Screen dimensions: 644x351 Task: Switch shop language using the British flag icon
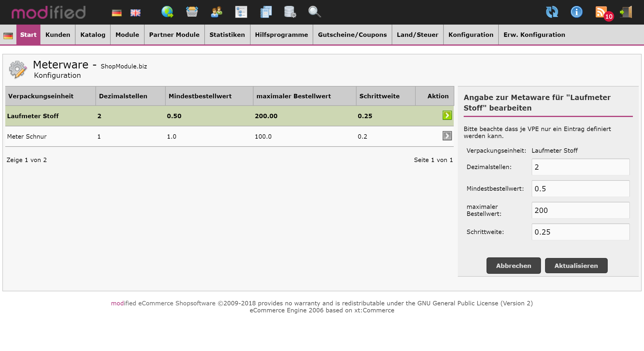(135, 12)
